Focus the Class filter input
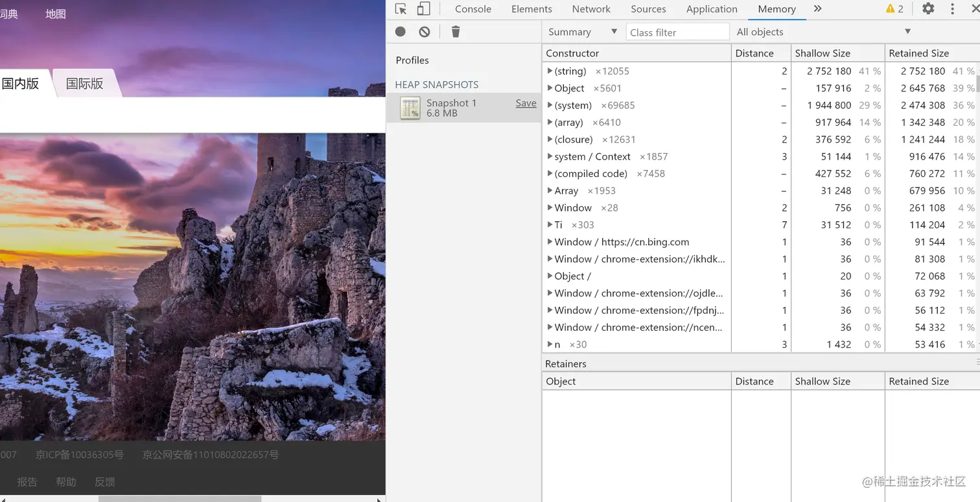Image resolution: width=980 pixels, height=502 pixels. pyautogui.click(x=677, y=32)
